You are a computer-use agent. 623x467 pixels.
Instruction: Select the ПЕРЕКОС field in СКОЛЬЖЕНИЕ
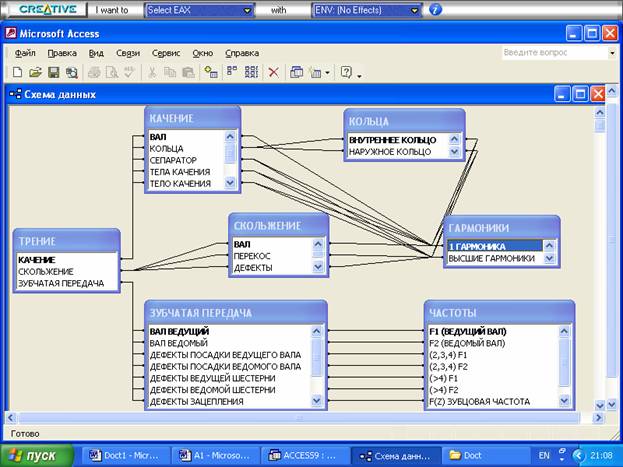pyautogui.click(x=273, y=256)
